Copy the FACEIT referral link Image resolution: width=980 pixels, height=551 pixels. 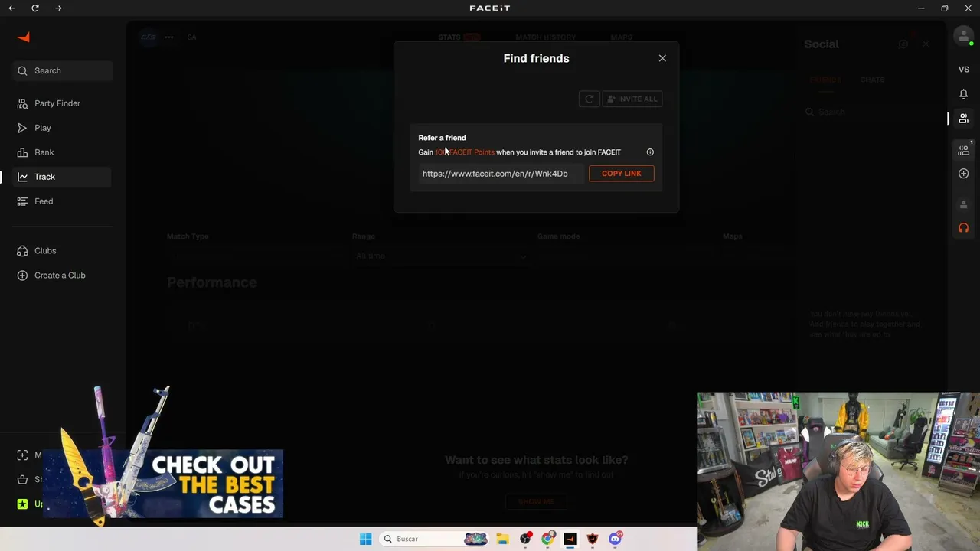[x=621, y=174]
